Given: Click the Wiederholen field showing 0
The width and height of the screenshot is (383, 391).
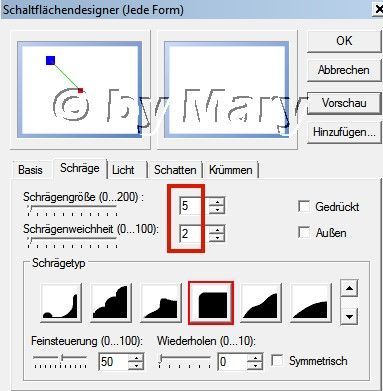Looking at the screenshot, I should tap(233, 362).
